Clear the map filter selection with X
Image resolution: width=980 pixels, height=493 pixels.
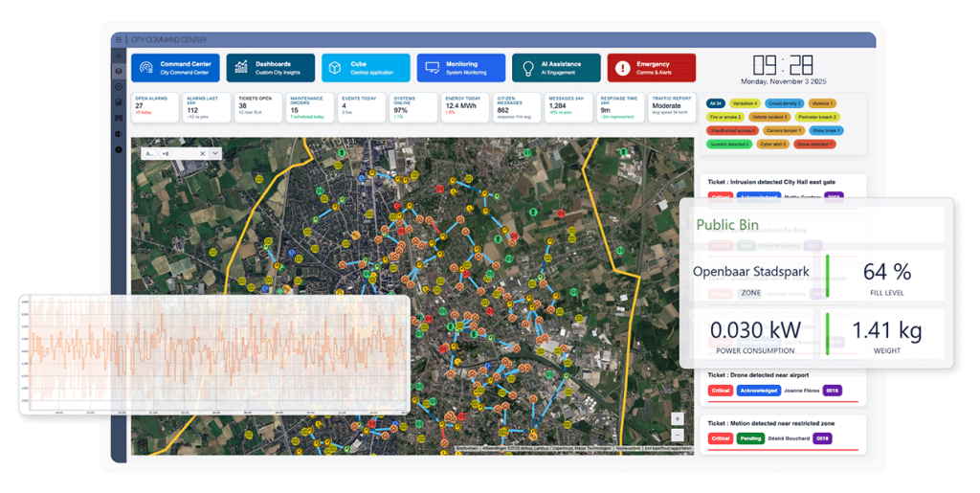pyautogui.click(x=202, y=153)
